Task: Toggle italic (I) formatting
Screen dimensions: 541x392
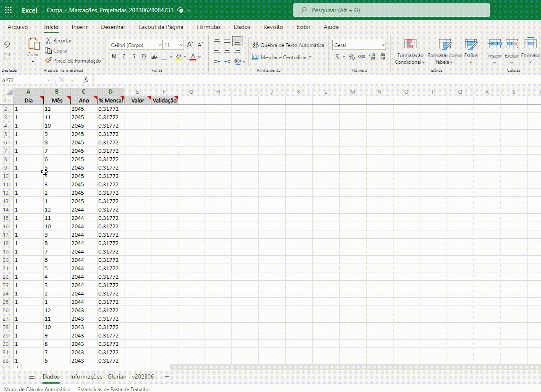Action: coord(124,57)
